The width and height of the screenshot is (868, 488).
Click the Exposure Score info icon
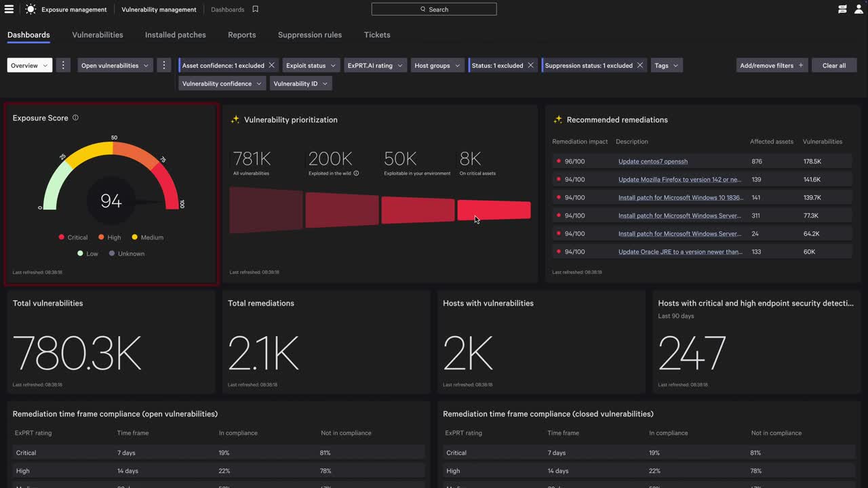pos(75,118)
